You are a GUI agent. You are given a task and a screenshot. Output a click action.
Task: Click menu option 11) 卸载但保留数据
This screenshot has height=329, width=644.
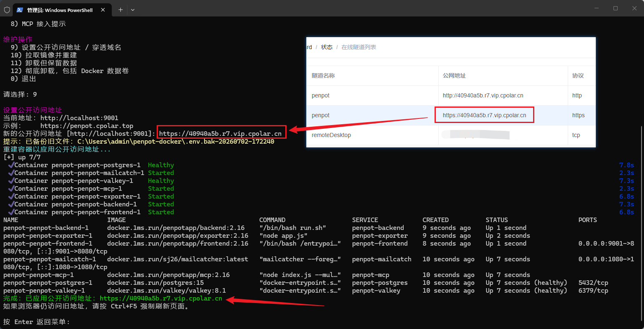[x=44, y=63]
